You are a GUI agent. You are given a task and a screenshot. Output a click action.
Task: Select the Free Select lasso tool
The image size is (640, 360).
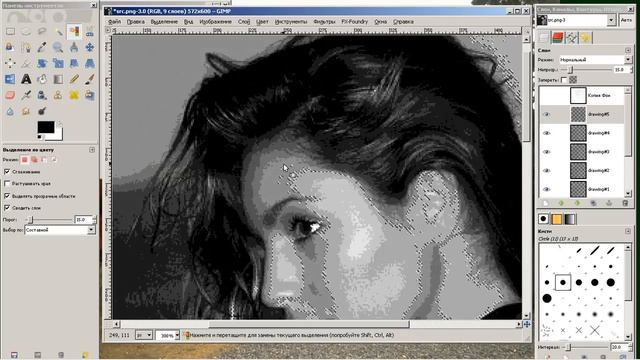[42, 31]
